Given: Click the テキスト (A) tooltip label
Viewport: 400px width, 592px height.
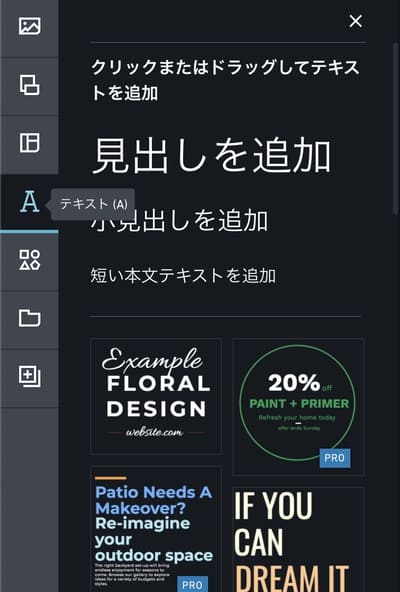Looking at the screenshot, I should tap(93, 204).
